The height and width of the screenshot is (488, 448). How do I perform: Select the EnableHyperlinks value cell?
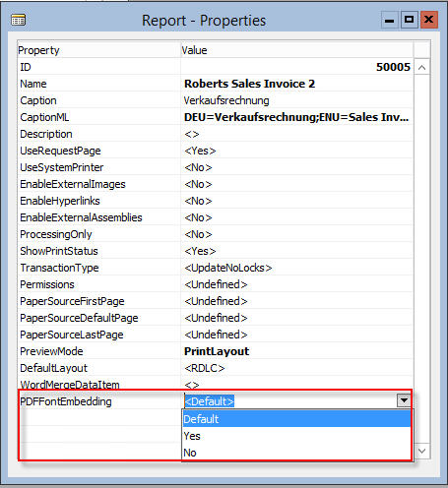click(x=297, y=201)
